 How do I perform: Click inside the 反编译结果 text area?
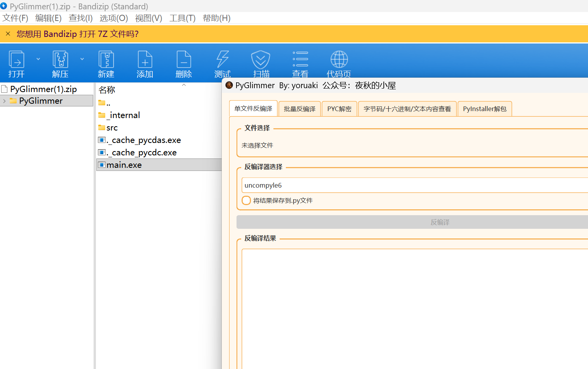pos(414,309)
